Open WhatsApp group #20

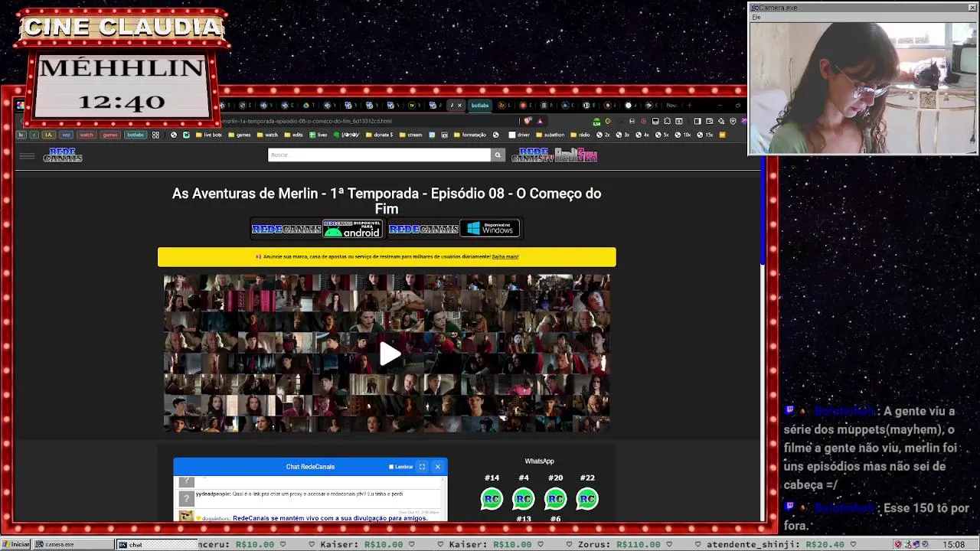(555, 498)
